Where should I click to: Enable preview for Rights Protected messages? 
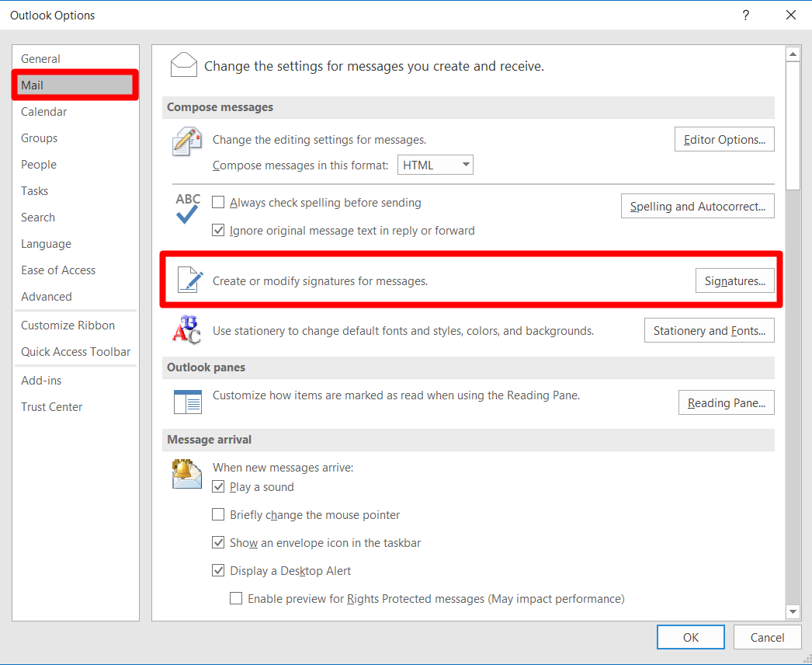pyautogui.click(x=236, y=599)
